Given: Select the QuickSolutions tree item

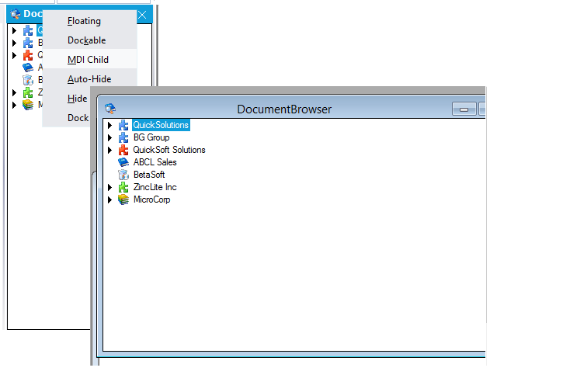Looking at the screenshot, I should point(161,125).
